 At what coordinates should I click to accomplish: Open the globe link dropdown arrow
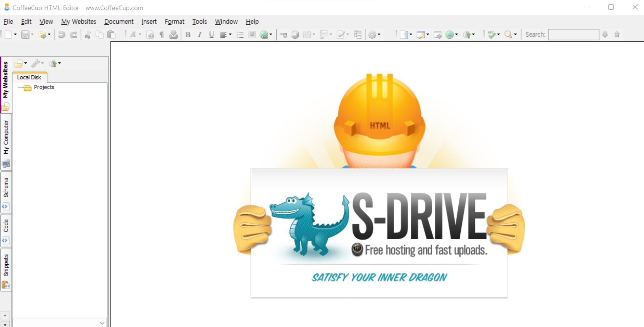pyautogui.click(x=271, y=35)
